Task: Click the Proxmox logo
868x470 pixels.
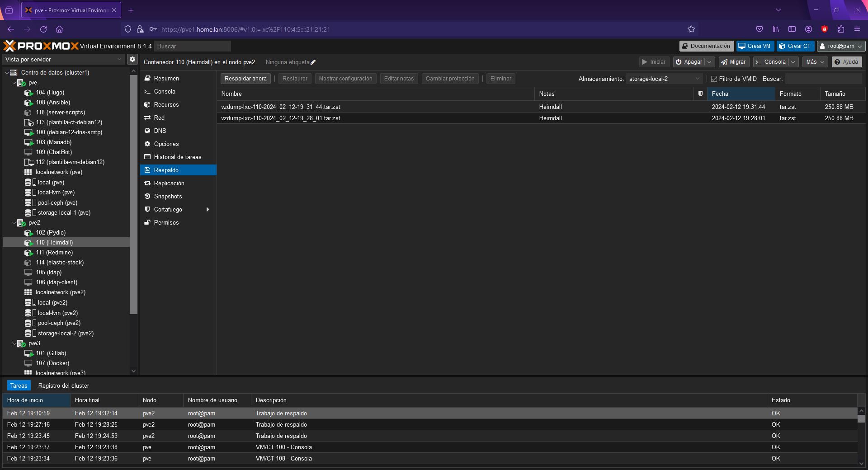Action: click(41, 46)
